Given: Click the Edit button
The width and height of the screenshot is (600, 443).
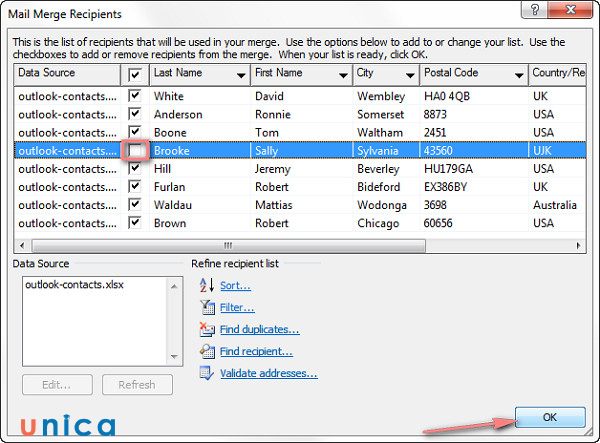Looking at the screenshot, I should [x=57, y=384].
